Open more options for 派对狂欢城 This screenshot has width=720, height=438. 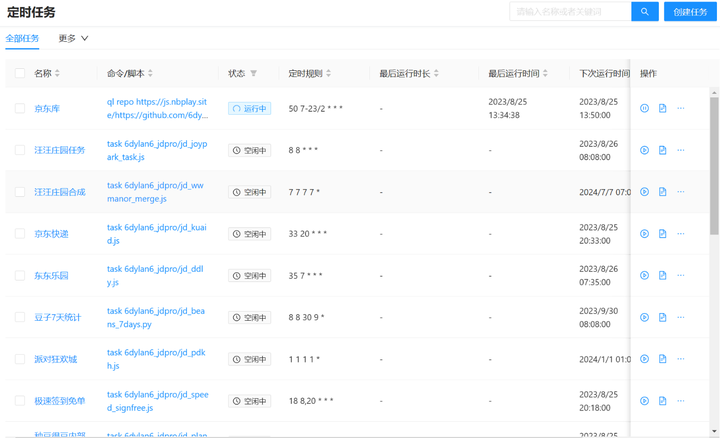click(681, 359)
